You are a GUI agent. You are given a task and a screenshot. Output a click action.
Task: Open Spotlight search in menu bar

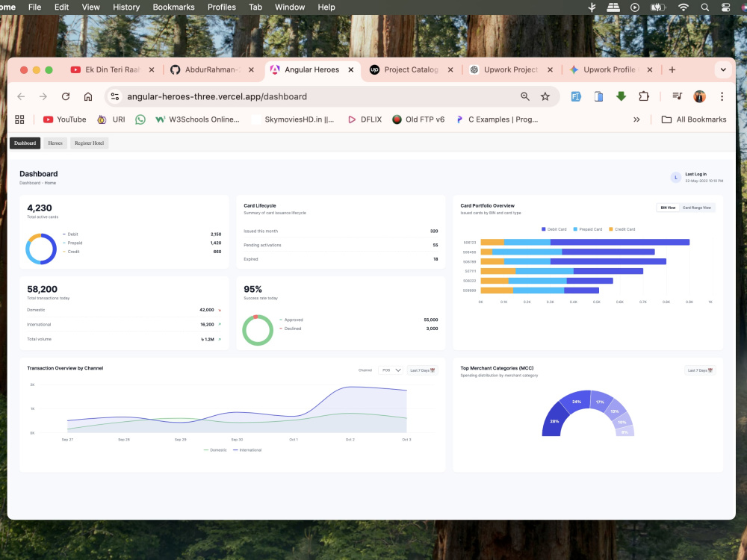705,7
